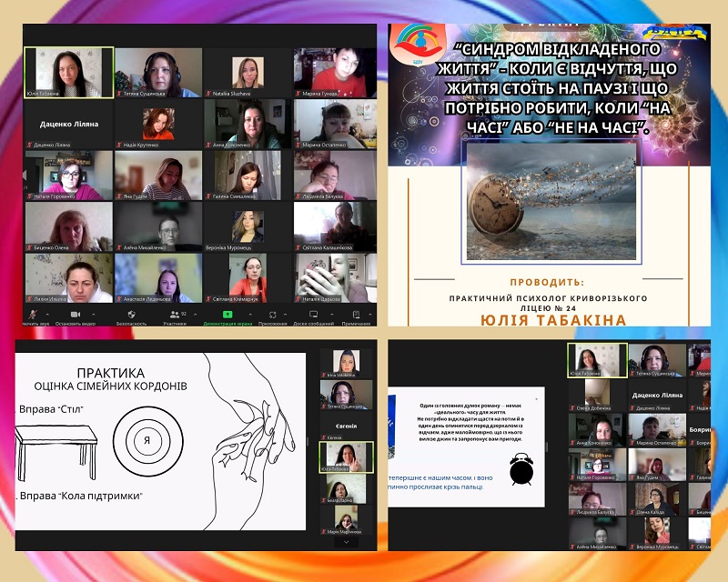Image resolution: width=728 pixels, height=582 pixels.
Task: Select Світлана Климарчук video tile
Action: coord(248,278)
